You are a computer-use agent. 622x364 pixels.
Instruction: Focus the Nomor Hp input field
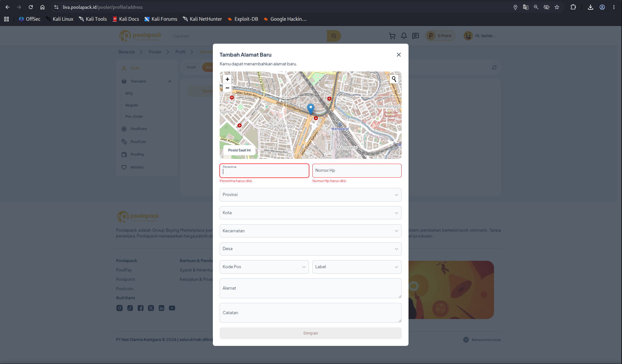click(x=357, y=171)
